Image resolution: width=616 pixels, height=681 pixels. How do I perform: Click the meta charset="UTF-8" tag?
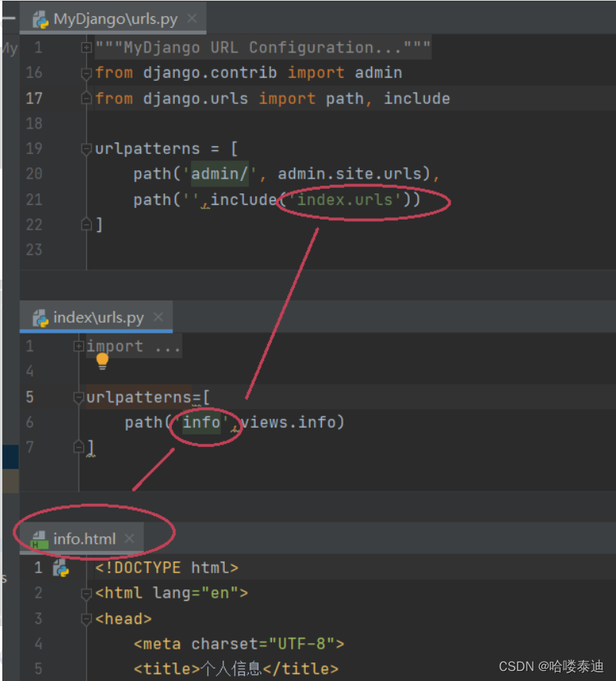(239, 644)
